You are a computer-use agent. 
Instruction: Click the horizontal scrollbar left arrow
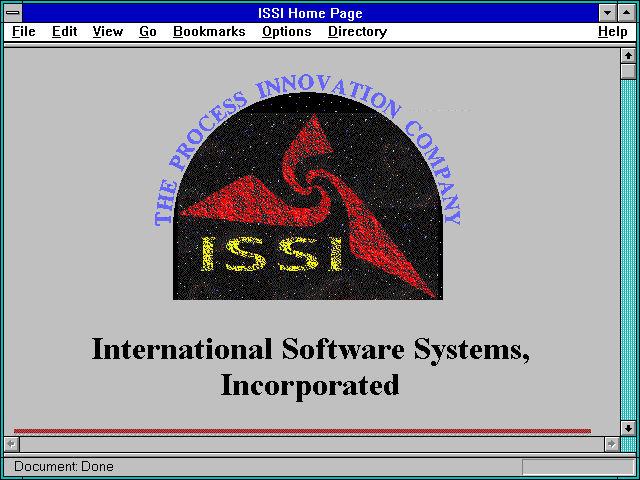point(12,444)
